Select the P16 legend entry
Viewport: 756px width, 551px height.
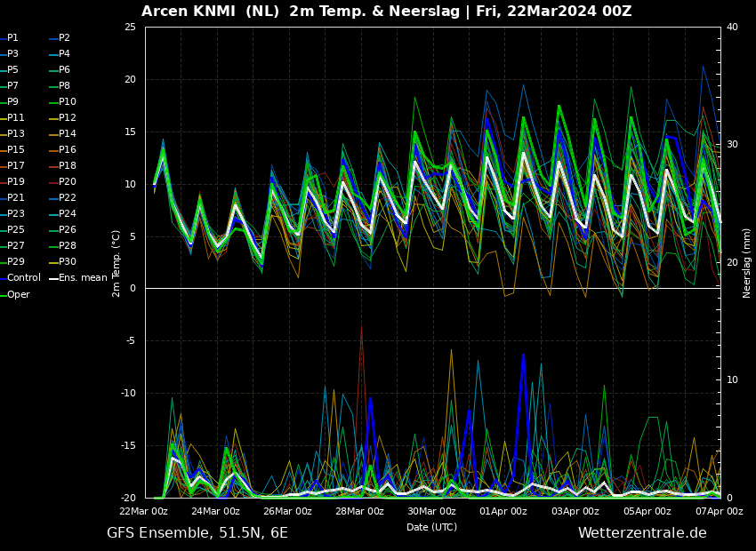point(68,150)
